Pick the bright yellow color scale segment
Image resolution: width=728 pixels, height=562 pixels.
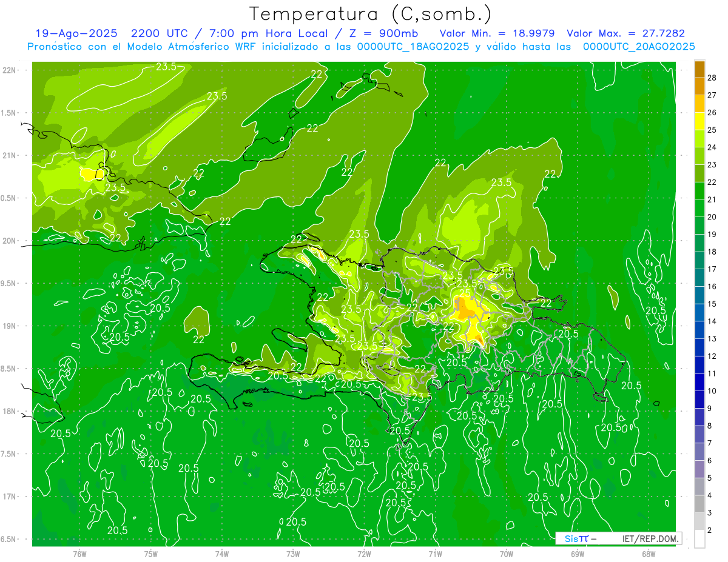click(x=699, y=121)
